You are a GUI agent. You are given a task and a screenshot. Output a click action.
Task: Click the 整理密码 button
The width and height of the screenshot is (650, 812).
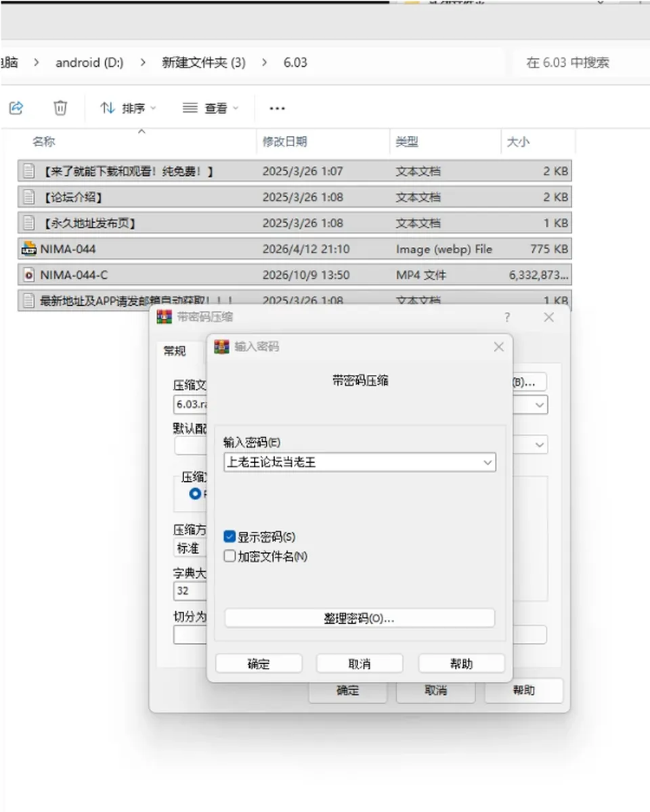click(360, 618)
